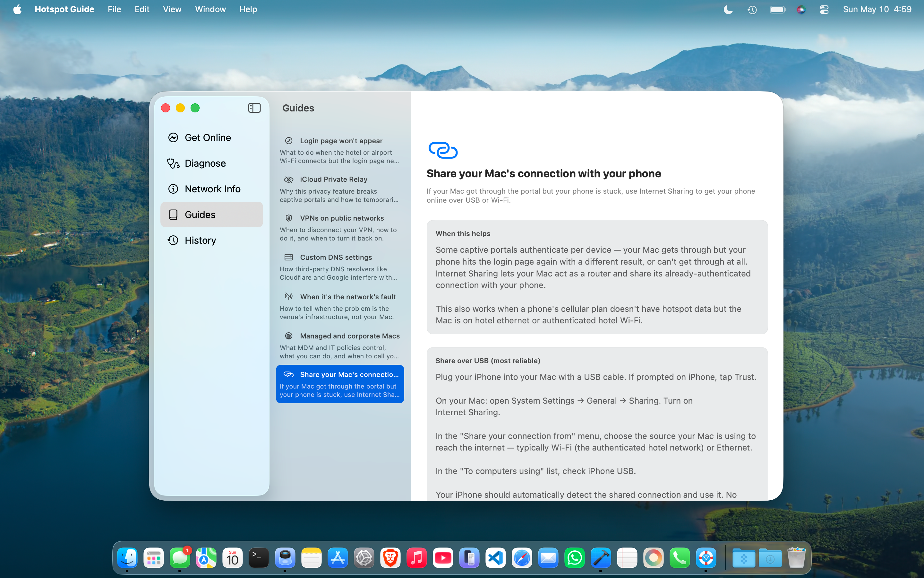Open the Window menu

[x=210, y=9]
